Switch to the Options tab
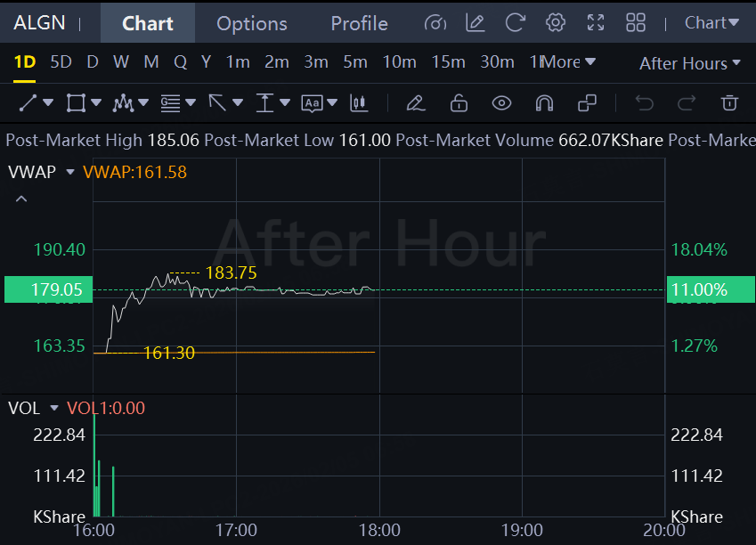 pyautogui.click(x=252, y=23)
